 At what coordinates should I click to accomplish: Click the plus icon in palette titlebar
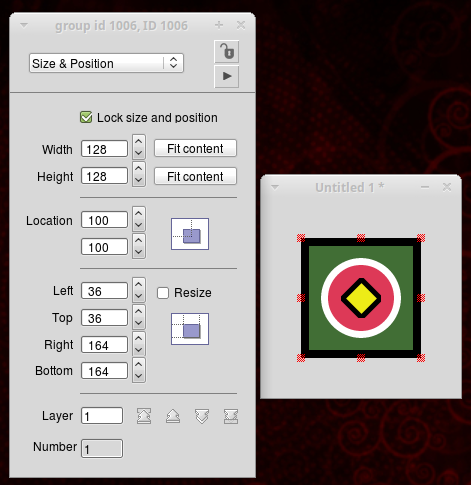tap(219, 25)
